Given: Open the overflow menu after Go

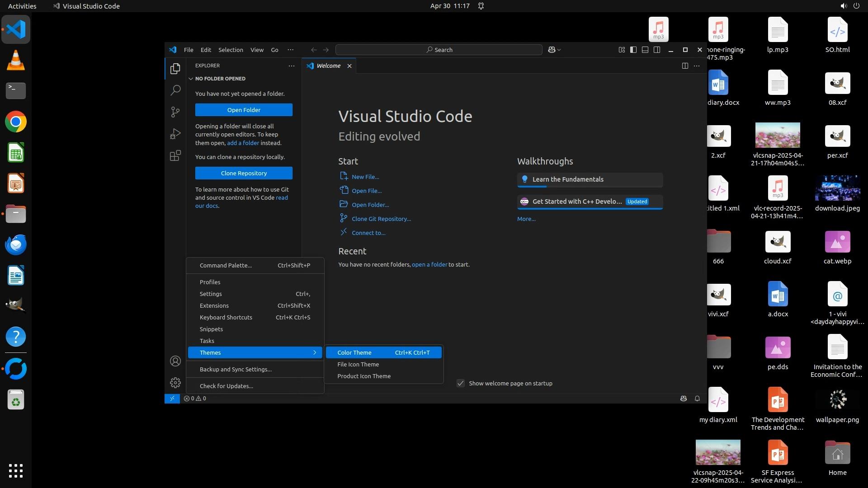Looking at the screenshot, I should (x=290, y=50).
